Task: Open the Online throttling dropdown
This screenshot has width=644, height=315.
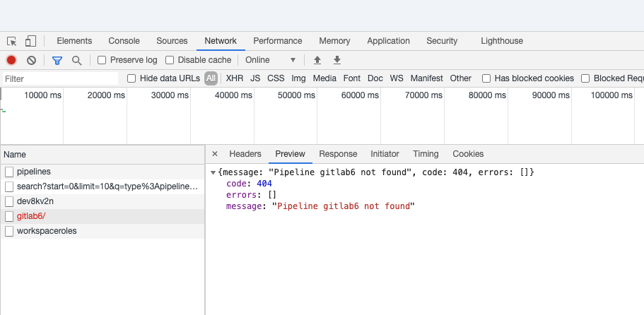Action: (x=270, y=60)
